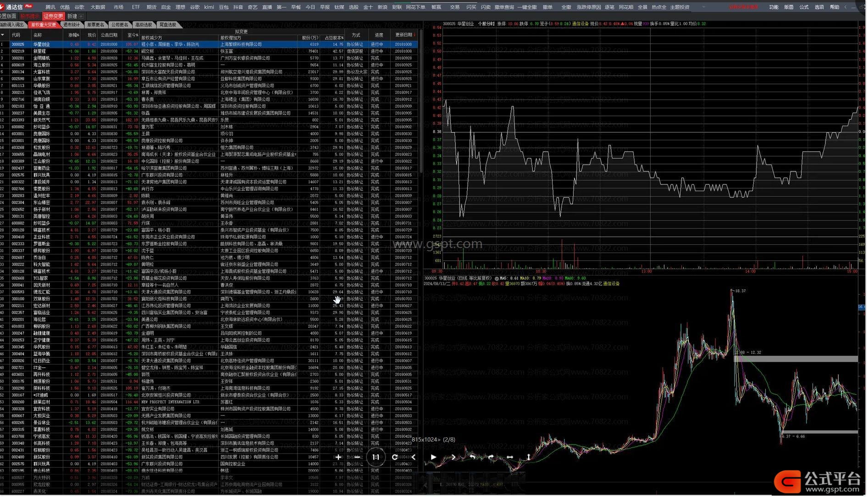This screenshot has width=868, height=497.
Task: Click the 设置版面 tab
Action: 8,17
